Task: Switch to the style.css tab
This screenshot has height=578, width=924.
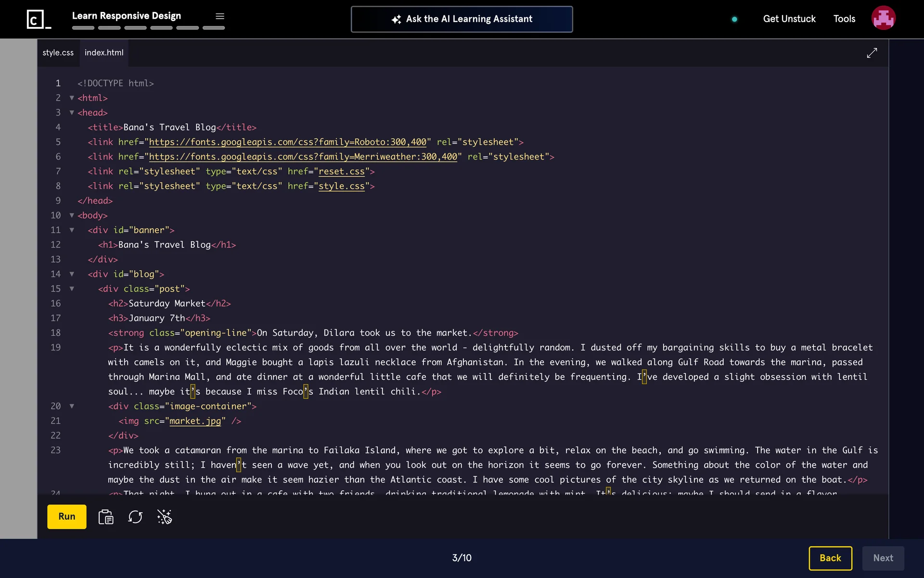Action: [x=58, y=53]
